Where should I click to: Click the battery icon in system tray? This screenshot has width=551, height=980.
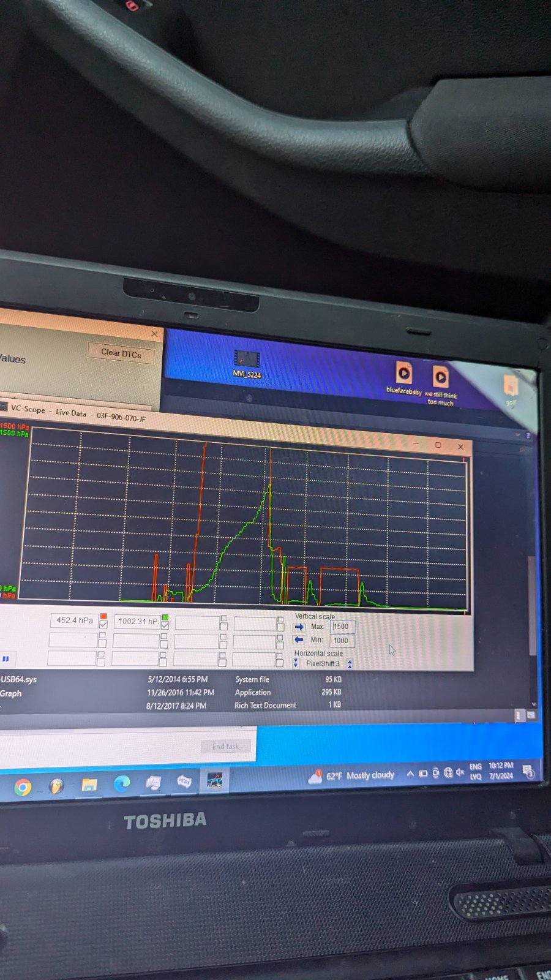tap(423, 774)
